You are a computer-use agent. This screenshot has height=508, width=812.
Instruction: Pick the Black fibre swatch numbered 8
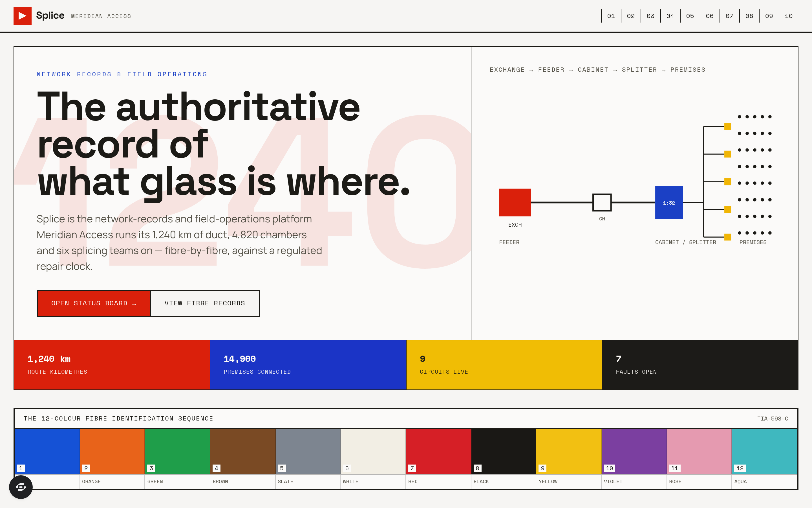pos(503,451)
